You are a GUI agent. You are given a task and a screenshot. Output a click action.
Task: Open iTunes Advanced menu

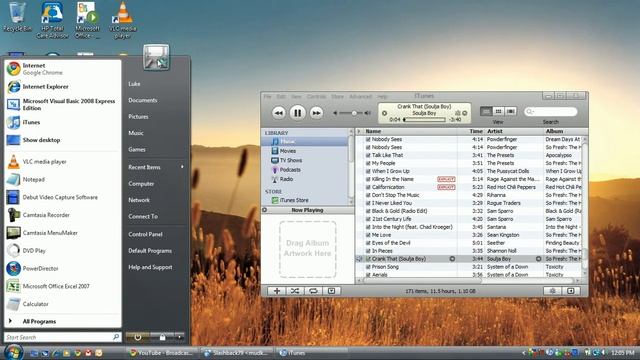pos(360,97)
